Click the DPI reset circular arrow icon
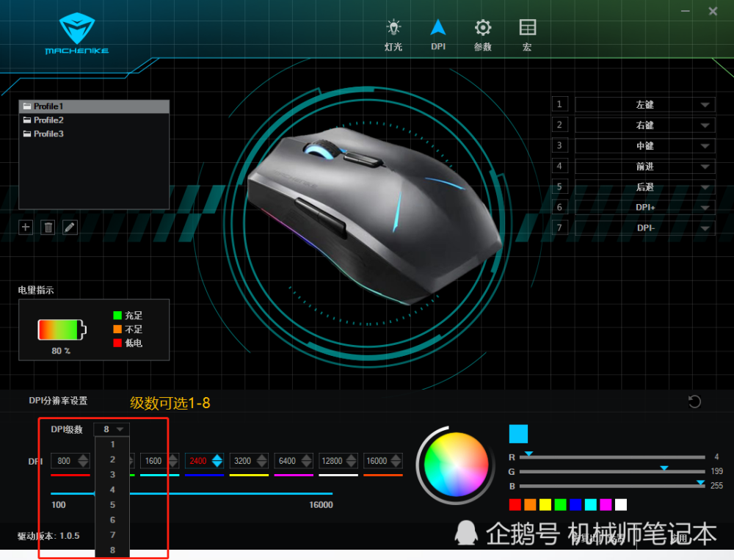This screenshot has width=734, height=560. (694, 401)
